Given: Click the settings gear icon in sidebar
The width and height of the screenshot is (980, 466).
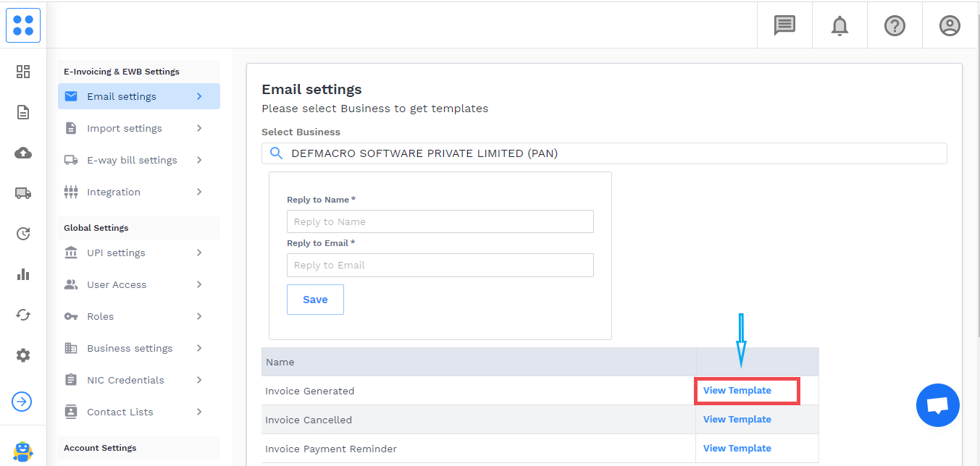Looking at the screenshot, I should [23, 355].
